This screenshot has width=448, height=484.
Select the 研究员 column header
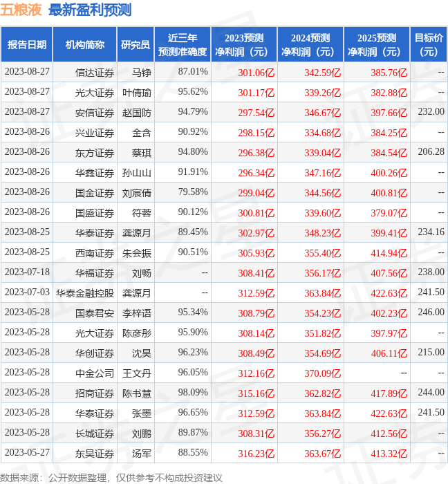[136, 44]
